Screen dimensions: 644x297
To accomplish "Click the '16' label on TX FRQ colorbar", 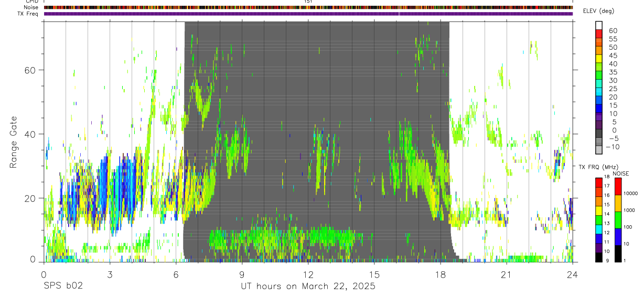I will (607, 195).
